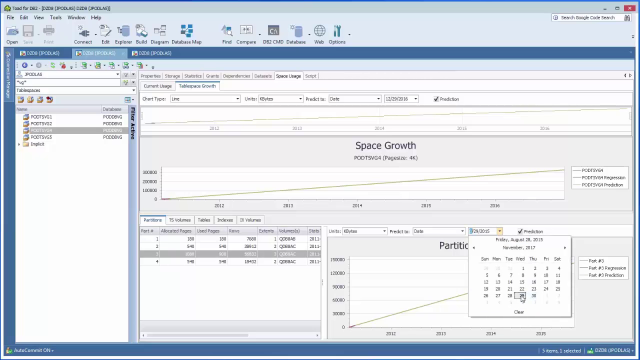
Task: Click Clear in the calendar popup
Action: pos(519,312)
